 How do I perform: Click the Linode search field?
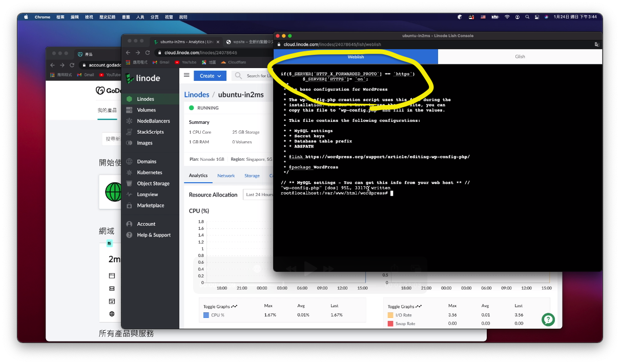click(253, 76)
